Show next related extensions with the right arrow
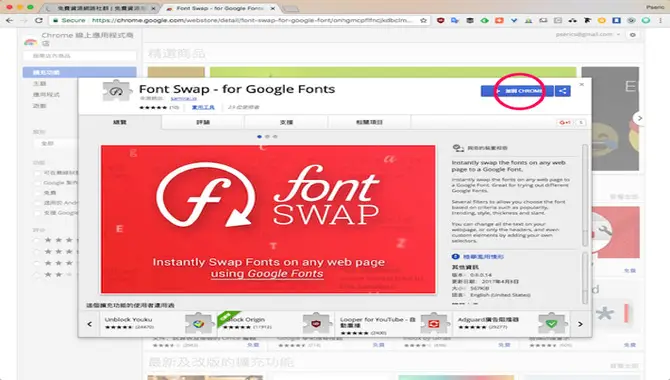 (580, 324)
